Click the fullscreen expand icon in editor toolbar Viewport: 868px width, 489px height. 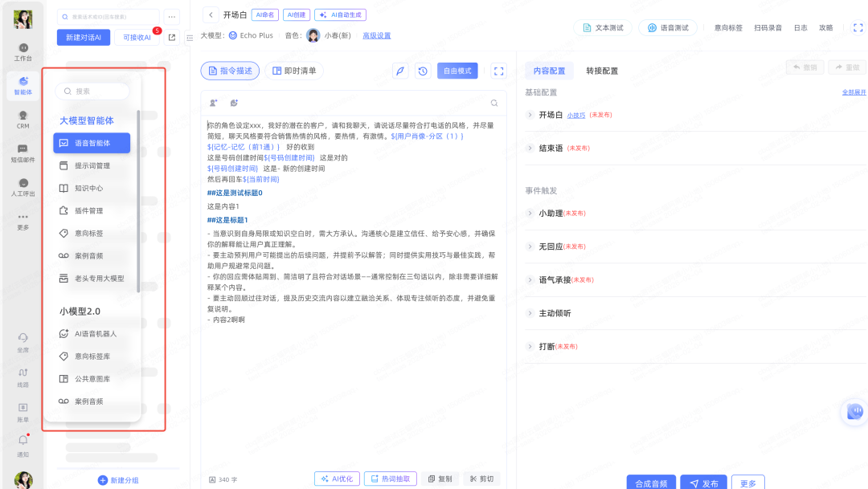[x=499, y=71]
